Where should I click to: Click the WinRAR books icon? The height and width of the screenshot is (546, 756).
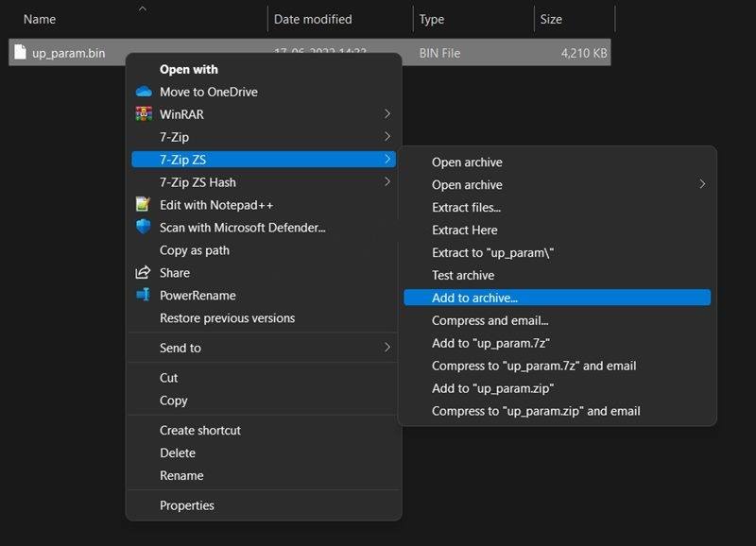coord(144,113)
